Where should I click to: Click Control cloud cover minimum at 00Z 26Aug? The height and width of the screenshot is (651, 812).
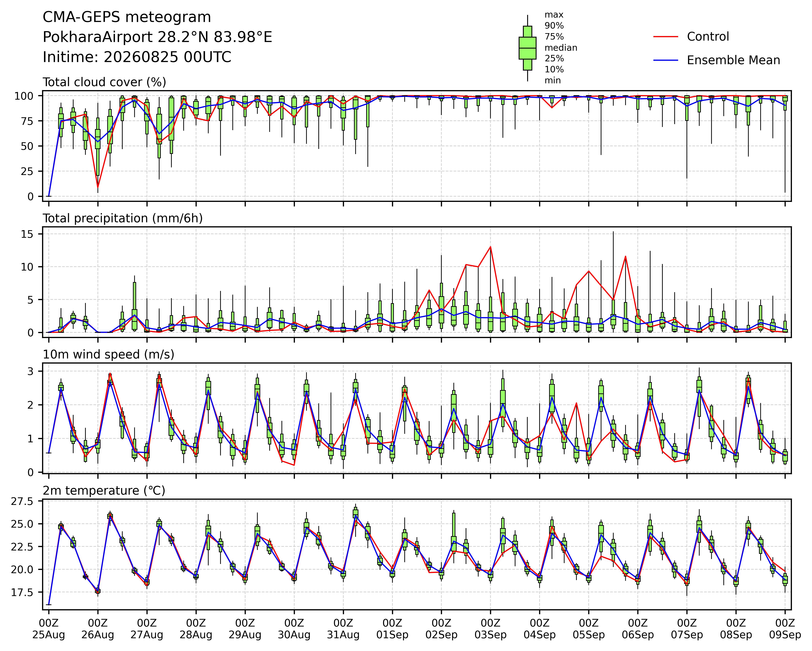(98, 187)
